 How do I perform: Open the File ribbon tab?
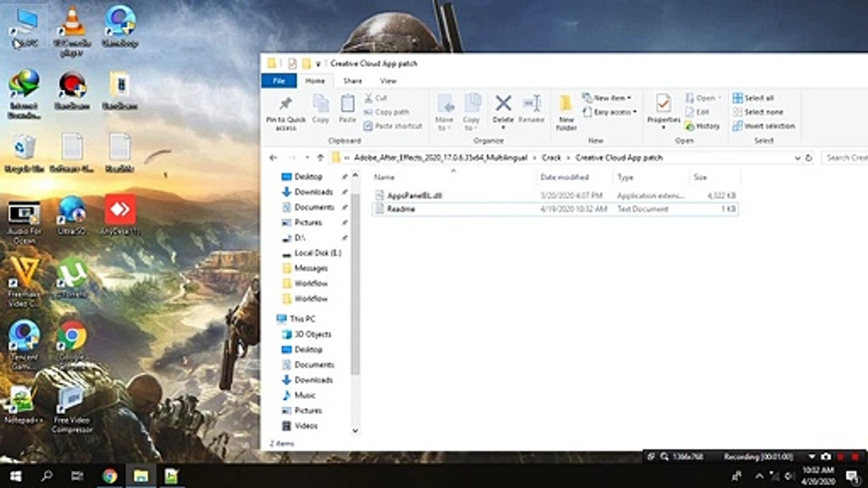[279, 80]
